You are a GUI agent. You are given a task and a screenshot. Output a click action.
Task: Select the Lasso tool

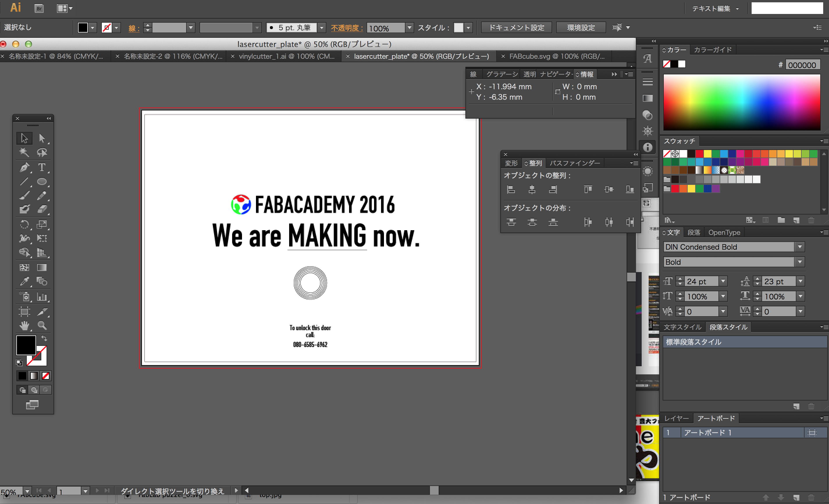point(42,153)
